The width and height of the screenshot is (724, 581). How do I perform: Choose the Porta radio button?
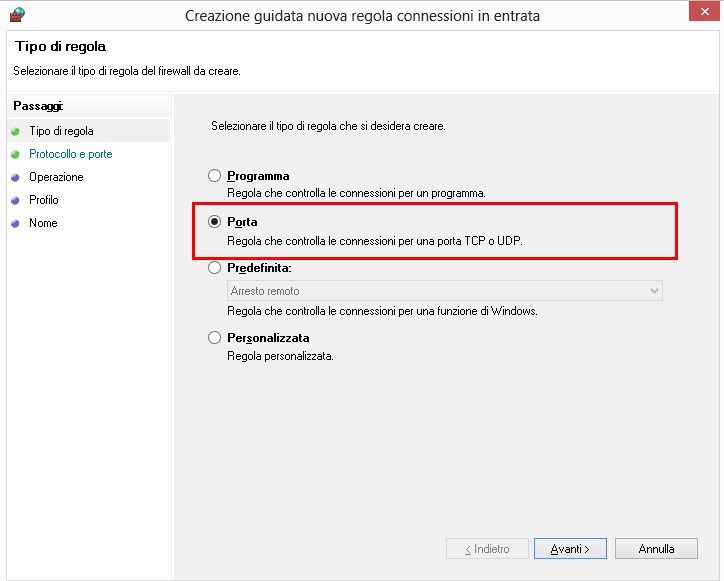tap(214, 222)
